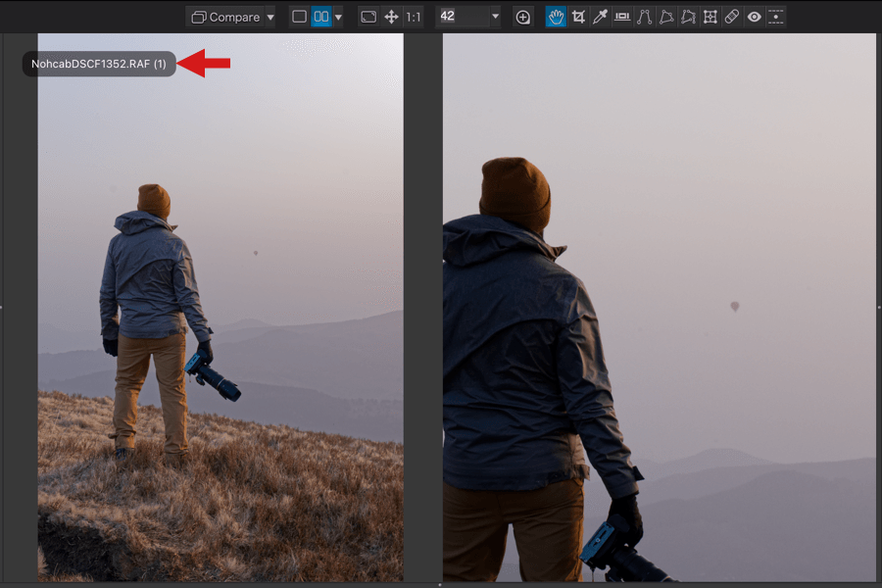The width and height of the screenshot is (882, 588).
Task: Click the add circle plus icon
Action: click(522, 18)
